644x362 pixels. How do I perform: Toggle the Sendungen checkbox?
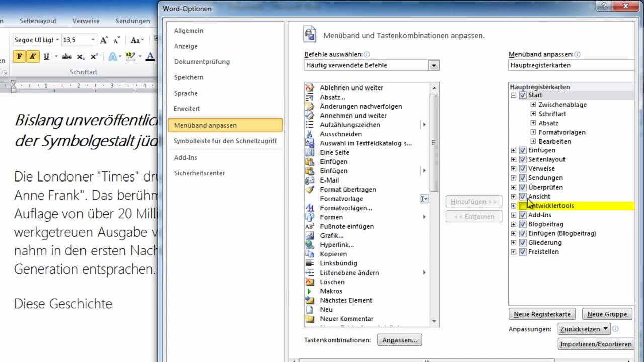[523, 178]
